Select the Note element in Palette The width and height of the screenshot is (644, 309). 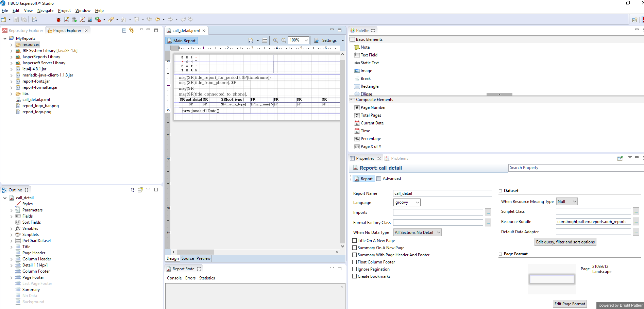pos(362,47)
